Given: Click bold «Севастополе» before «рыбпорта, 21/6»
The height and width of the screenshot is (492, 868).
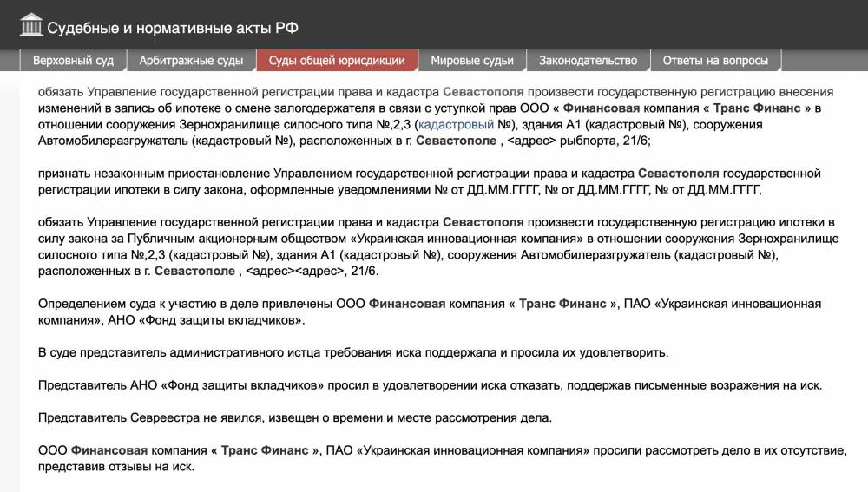Looking at the screenshot, I should 456,141.
